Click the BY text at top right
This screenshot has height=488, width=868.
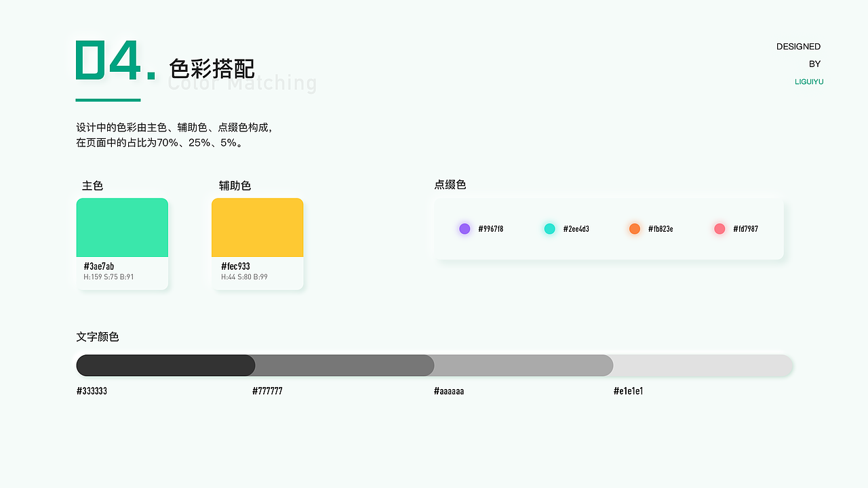coord(815,64)
